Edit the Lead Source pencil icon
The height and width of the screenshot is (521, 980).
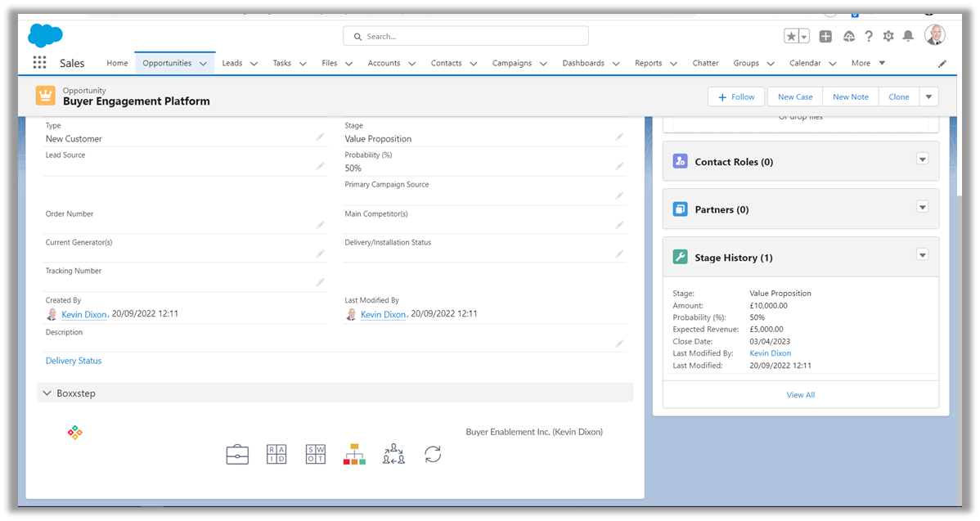320,166
